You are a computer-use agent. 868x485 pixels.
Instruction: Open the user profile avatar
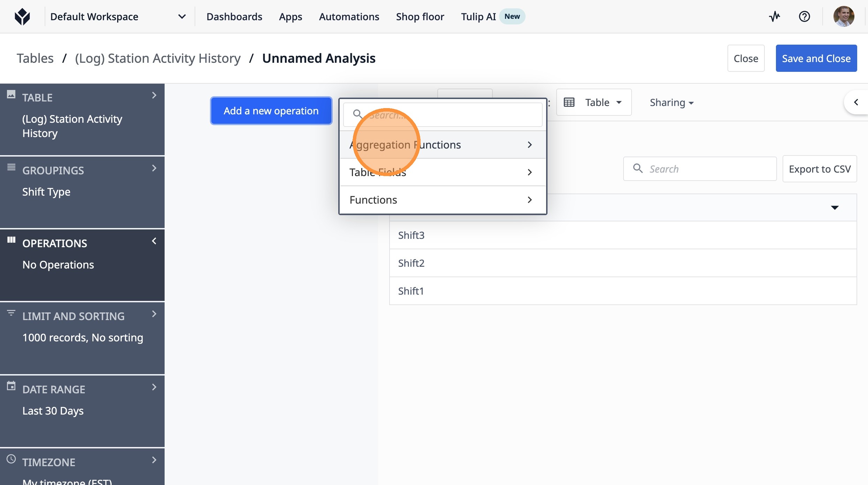(x=843, y=16)
